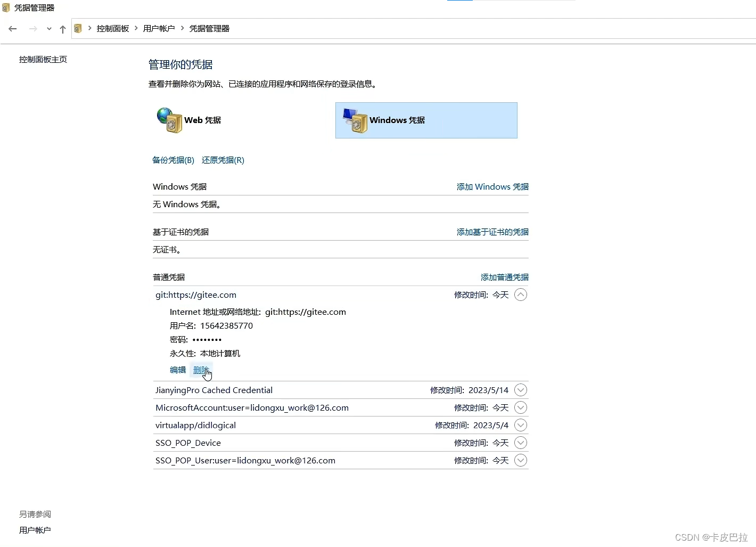The height and width of the screenshot is (547, 756).
Task: Click the 管理你的凭据 heading
Action: [x=180, y=65]
